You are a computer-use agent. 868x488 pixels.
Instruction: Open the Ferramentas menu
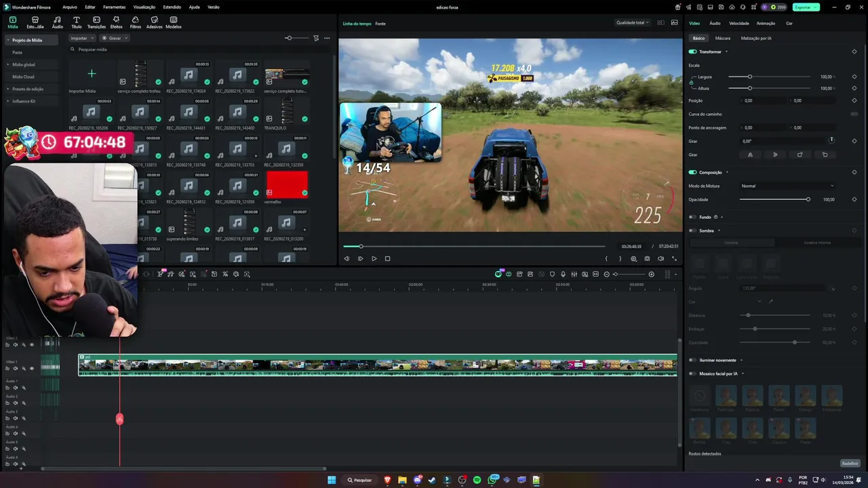(x=114, y=7)
